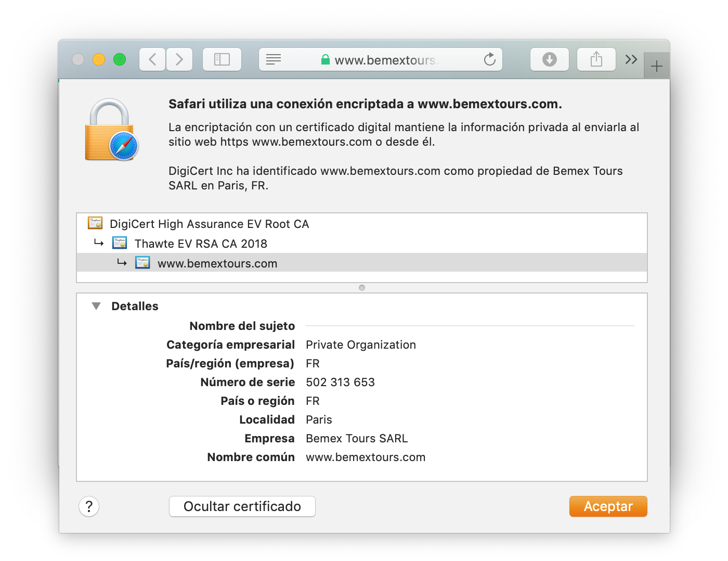
Task: Click the split divider handle between panes
Action: 362,288
